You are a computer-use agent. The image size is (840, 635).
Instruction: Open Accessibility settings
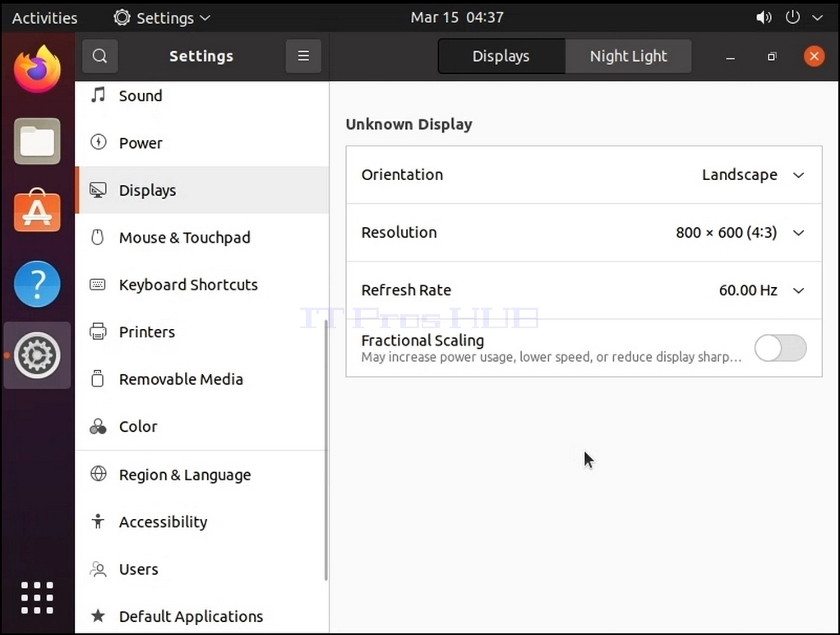(x=202, y=521)
